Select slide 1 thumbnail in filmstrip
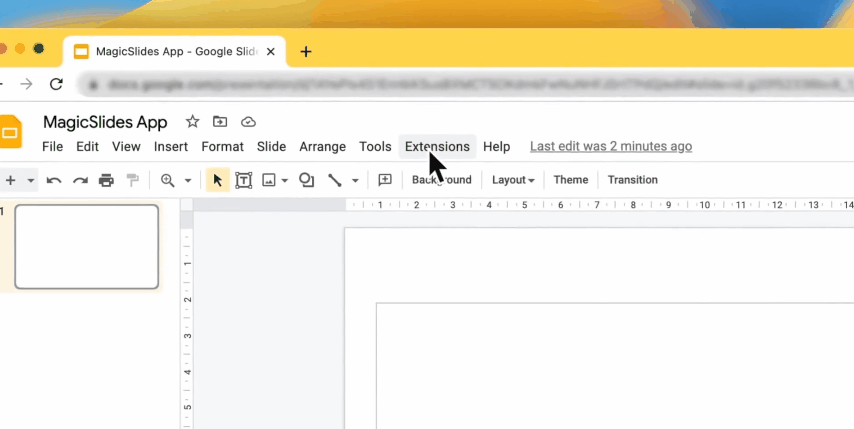The image size is (854, 429). coord(87,247)
